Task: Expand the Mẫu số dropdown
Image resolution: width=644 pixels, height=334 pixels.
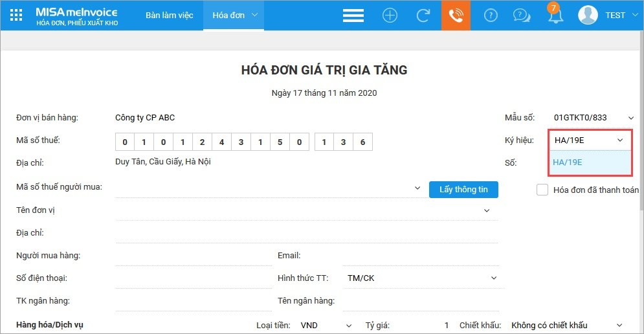Action: coord(631,118)
